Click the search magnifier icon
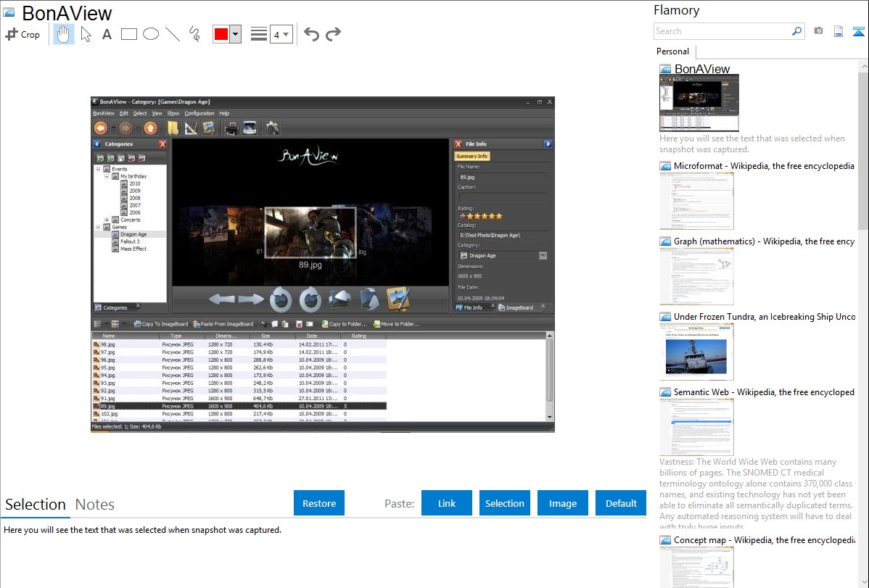The width and height of the screenshot is (869, 588). point(796,31)
